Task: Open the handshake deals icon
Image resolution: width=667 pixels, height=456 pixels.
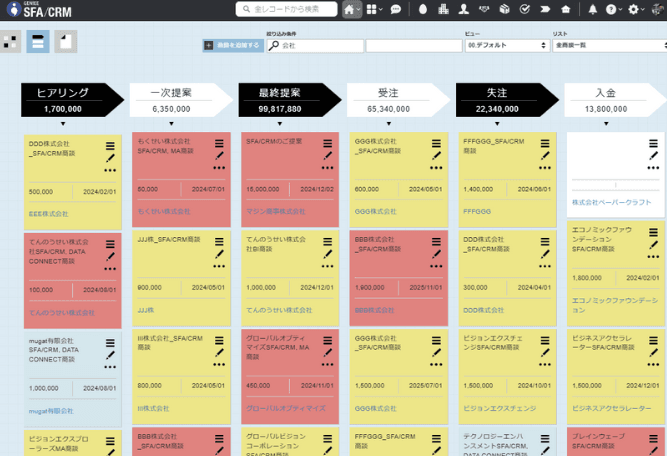Action: pyautogui.click(x=484, y=9)
